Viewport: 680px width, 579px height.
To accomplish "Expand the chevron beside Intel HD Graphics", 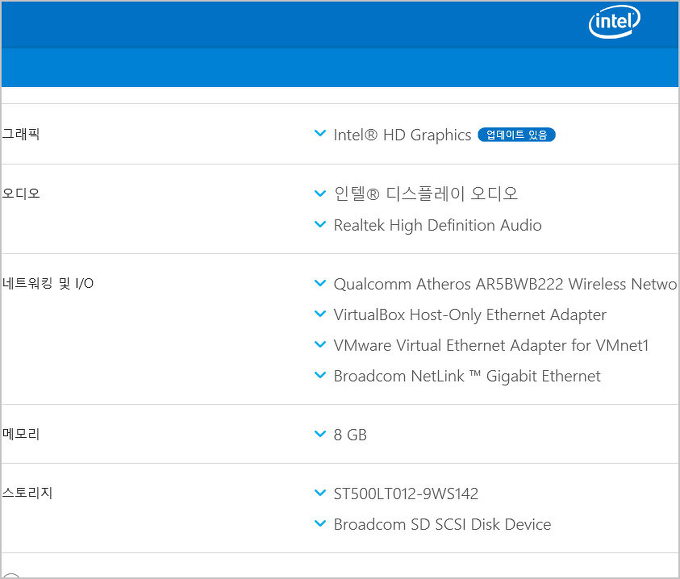I will point(320,134).
